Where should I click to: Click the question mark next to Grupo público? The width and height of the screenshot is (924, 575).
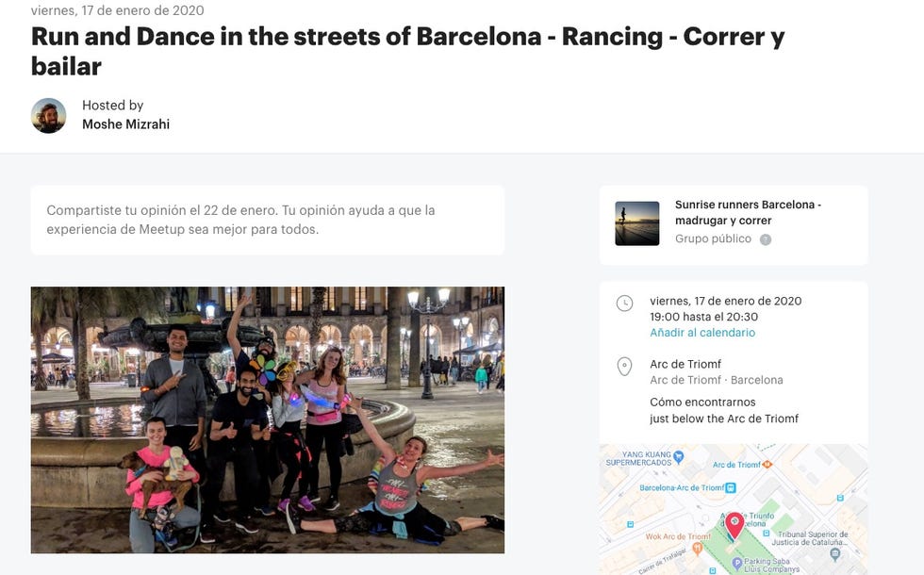[x=765, y=239]
